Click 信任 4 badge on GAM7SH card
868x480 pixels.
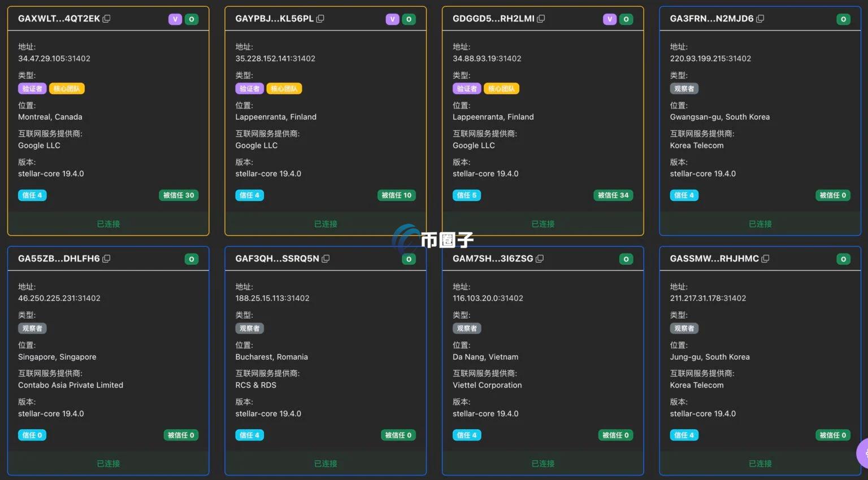(467, 435)
